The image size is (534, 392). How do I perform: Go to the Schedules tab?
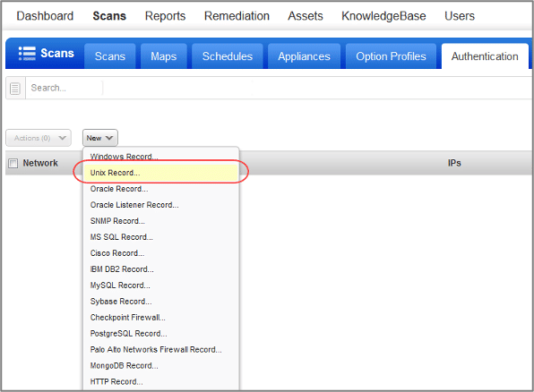pyautogui.click(x=228, y=56)
